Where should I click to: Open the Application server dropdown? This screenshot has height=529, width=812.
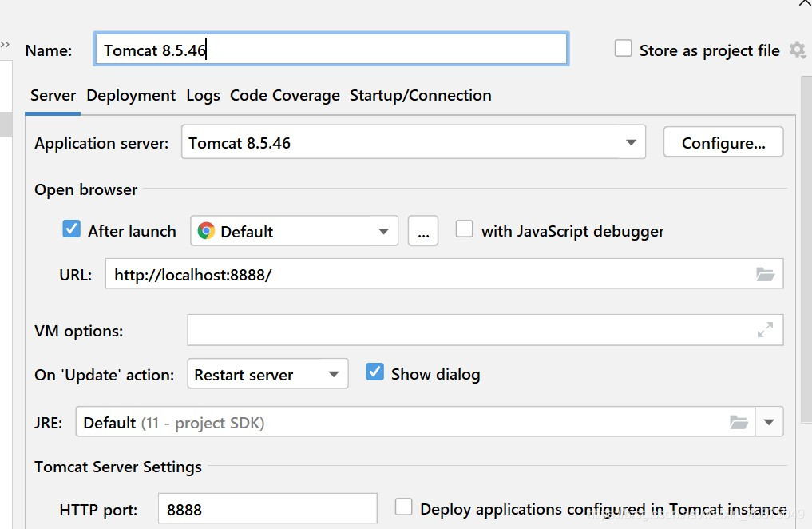point(631,143)
